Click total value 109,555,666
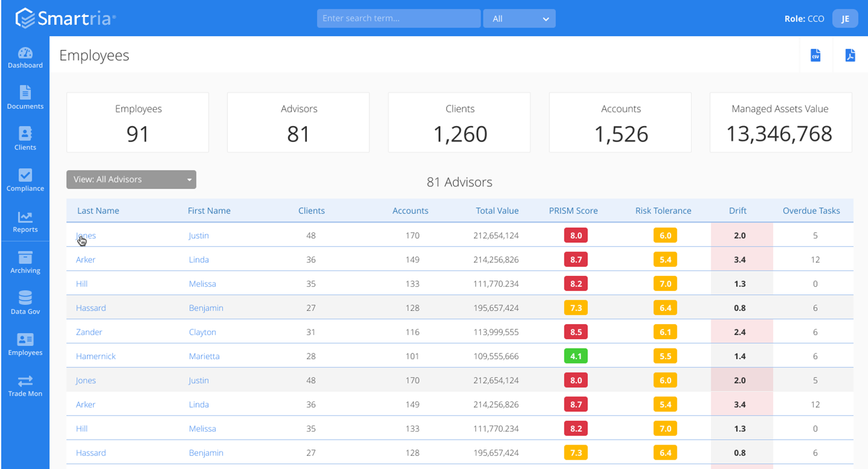 click(x=496, y=356)
